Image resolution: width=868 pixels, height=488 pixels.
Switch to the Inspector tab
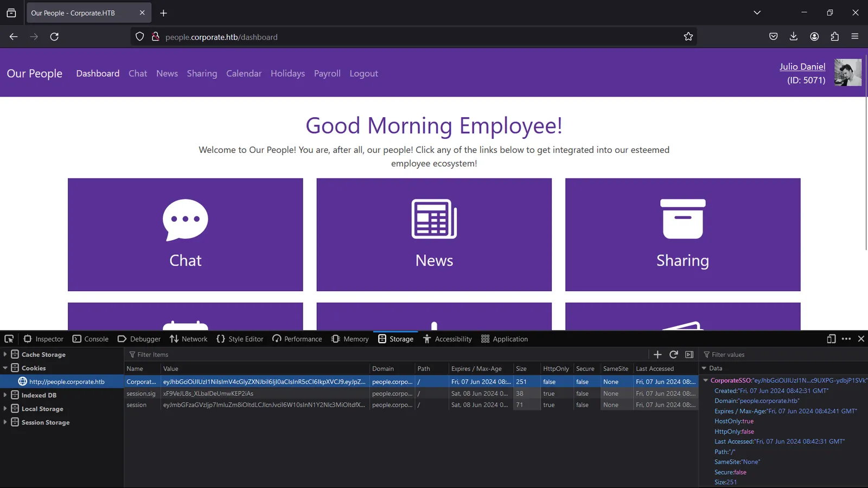(43, 339)
